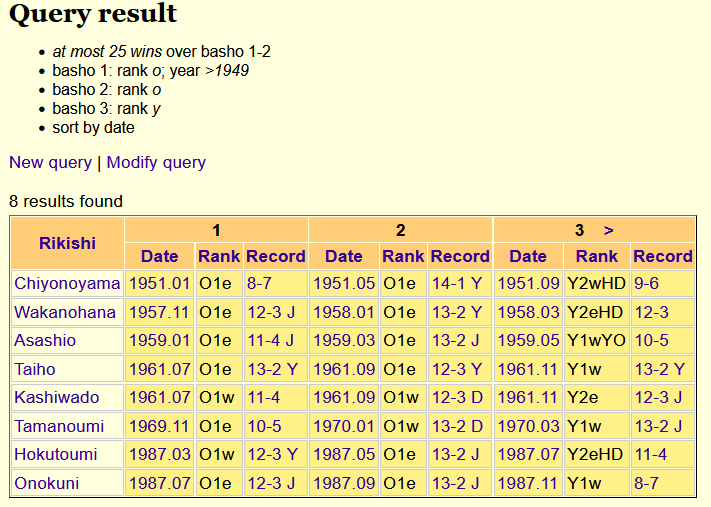The height and width of the screenshot is (507, 711).
Task: Open Asashio's rikishi page
Action: click(x=45, y=341)
